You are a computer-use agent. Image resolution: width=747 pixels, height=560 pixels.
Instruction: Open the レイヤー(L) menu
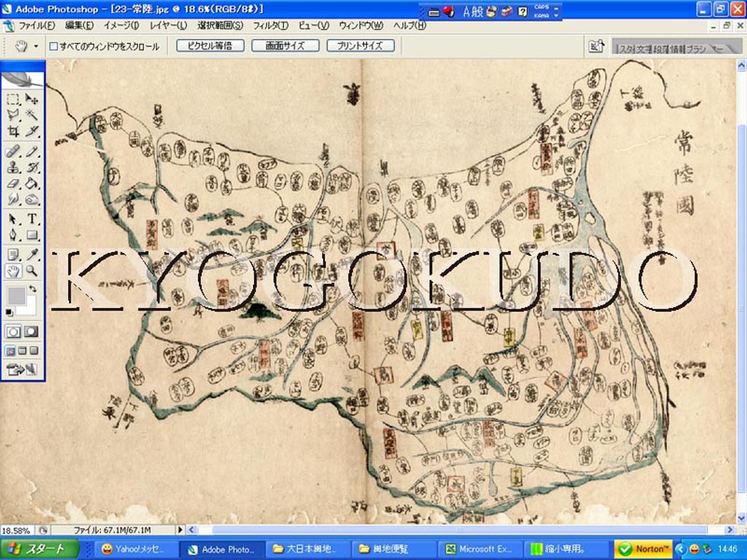pyautogui.click(x=169, y=26)
